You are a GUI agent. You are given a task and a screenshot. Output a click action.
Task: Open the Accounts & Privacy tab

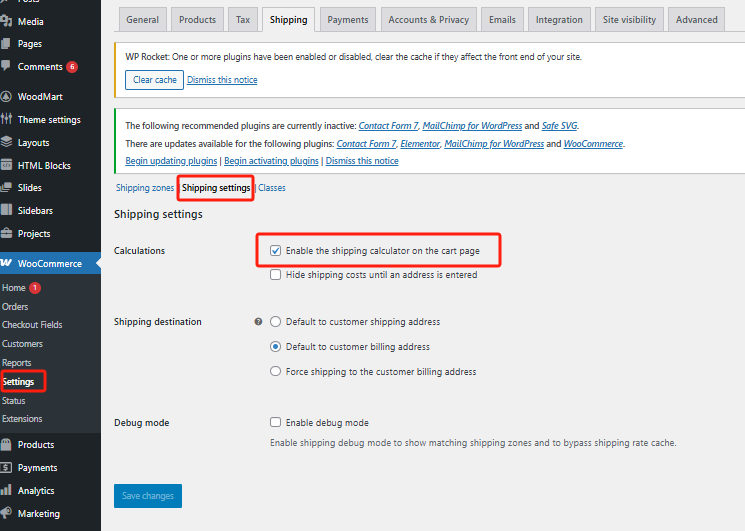tap(428, 19)
